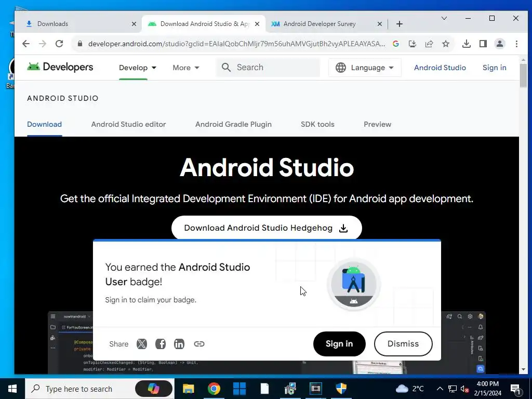This screenshot has width=532, height=399.
Task: Bookmark this page with the star icon
Action: pyautogui.click(x=446, y=44)
